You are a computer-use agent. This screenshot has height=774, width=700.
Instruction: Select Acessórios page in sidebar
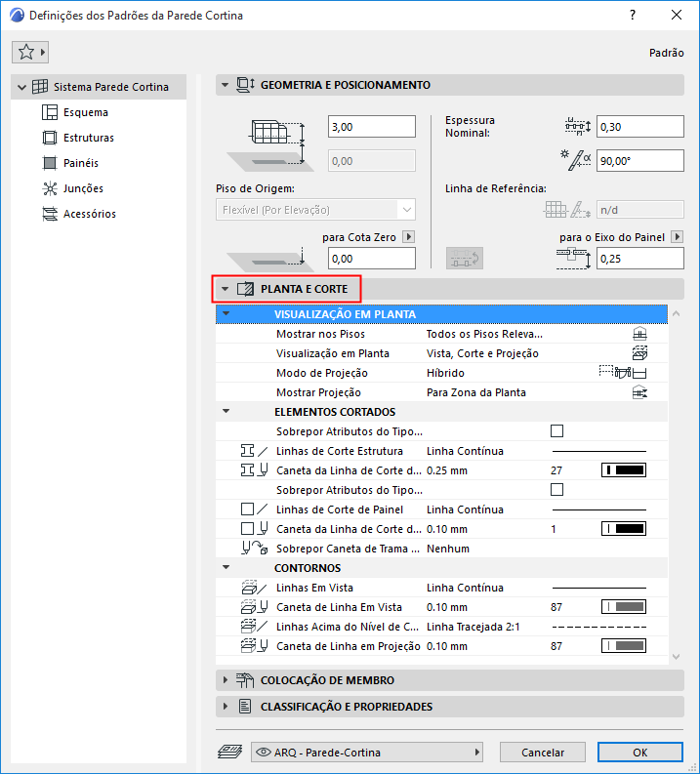point(79,214)
